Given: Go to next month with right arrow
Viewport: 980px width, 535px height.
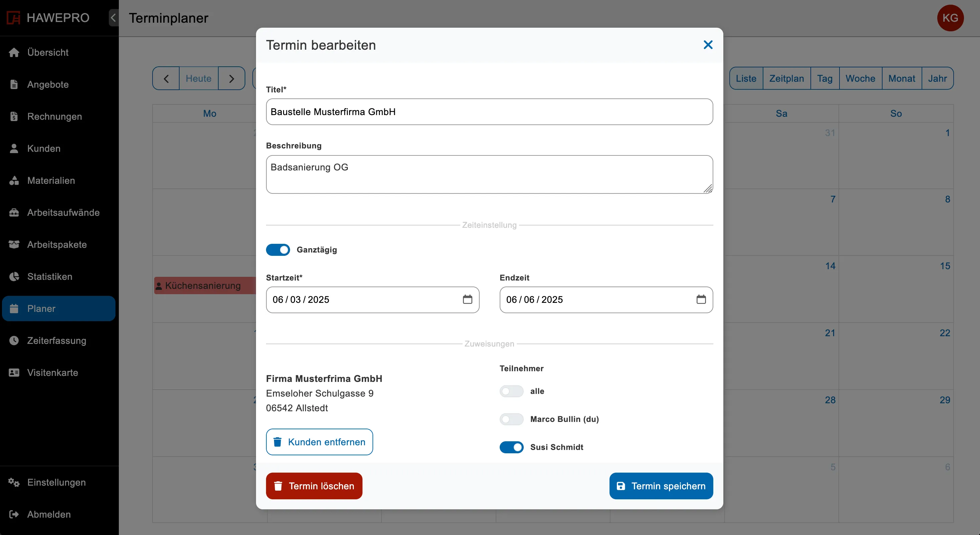Looking at the screenshot, I should point(232,78).
